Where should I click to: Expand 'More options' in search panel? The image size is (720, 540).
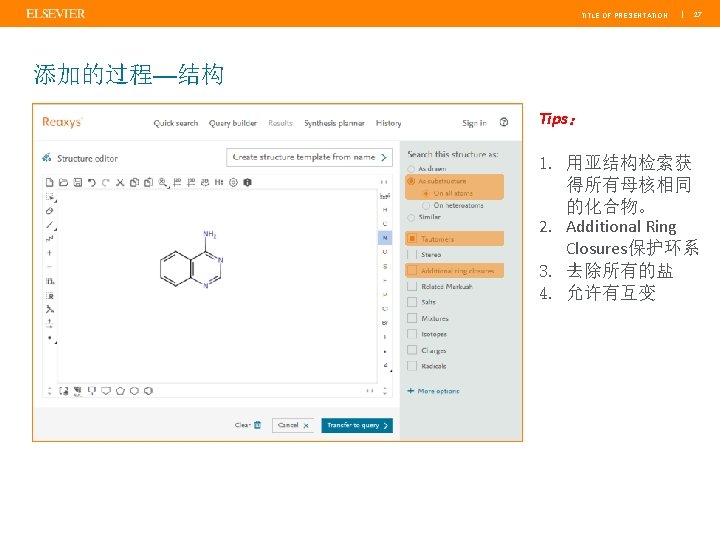(x=433, y=391)
